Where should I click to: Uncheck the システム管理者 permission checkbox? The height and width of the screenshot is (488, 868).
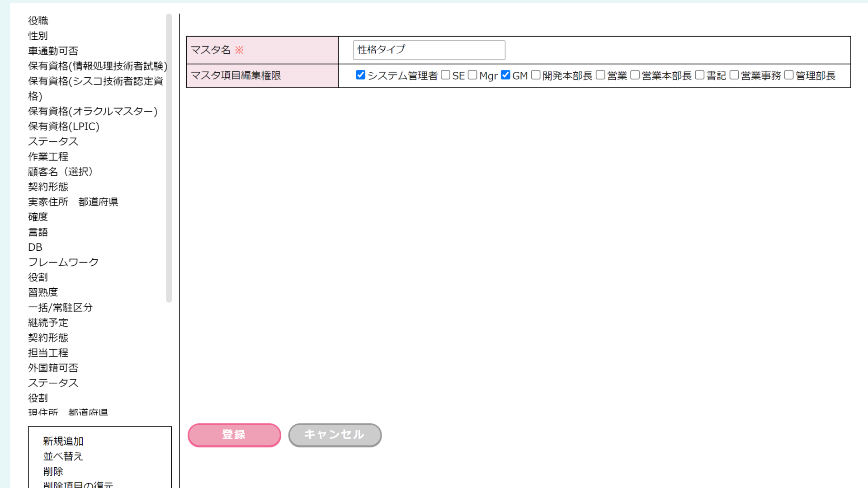[360, 75]
